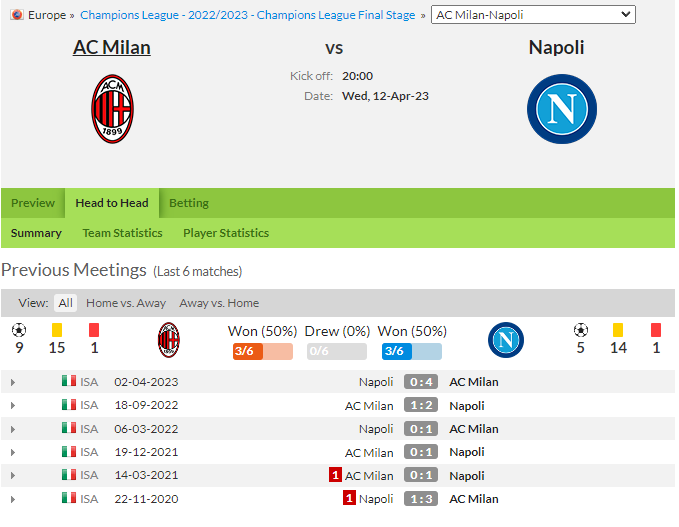679x527 pixels.
Task: Switch the view to Away vs. Home
Action: click(x=219, y=303)
